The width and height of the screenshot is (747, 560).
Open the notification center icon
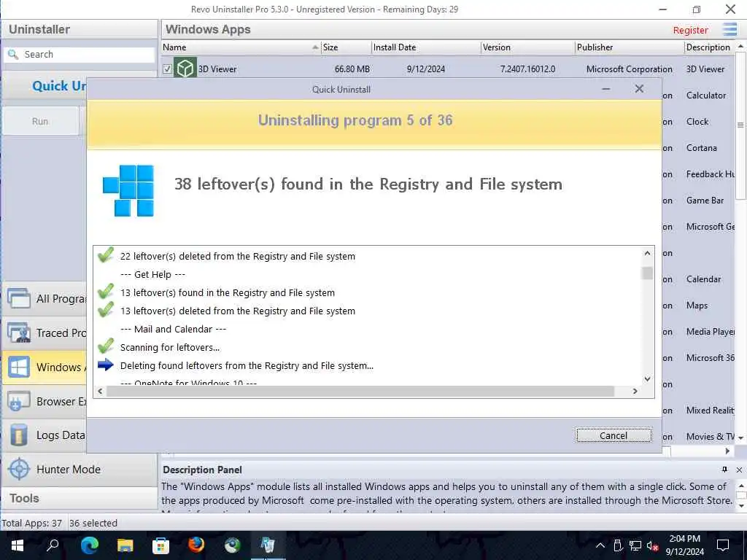723,545
